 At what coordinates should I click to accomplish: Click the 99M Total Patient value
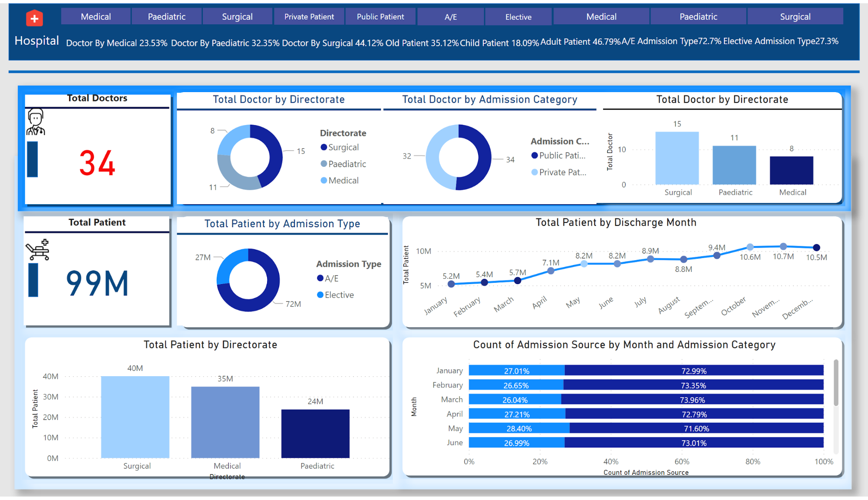[x=97, y=283]
